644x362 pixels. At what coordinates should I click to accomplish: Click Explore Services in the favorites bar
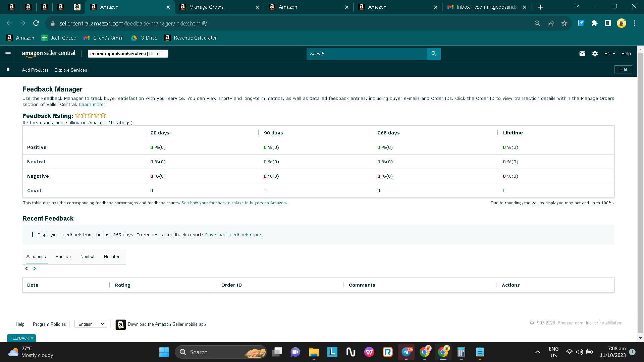[x=71, y=70]
